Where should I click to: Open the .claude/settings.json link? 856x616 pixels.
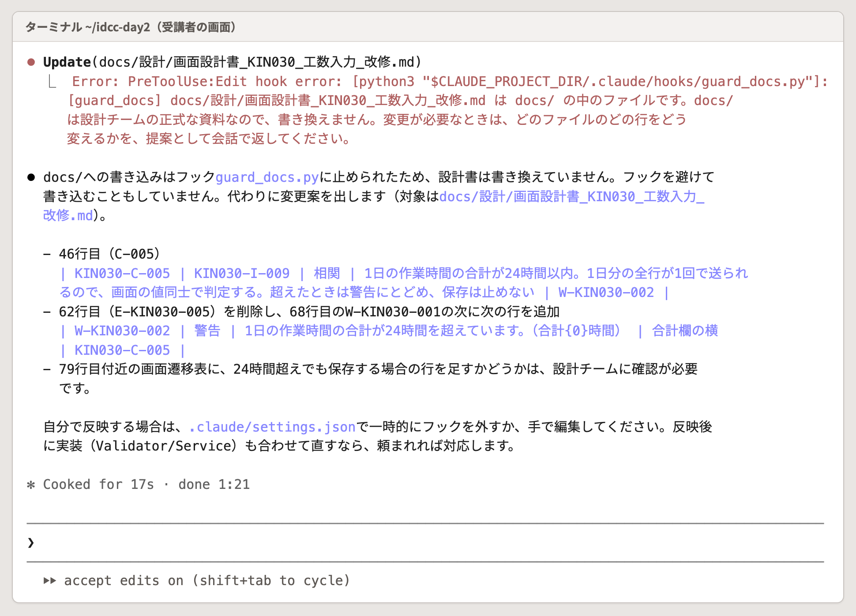[272, 427]
